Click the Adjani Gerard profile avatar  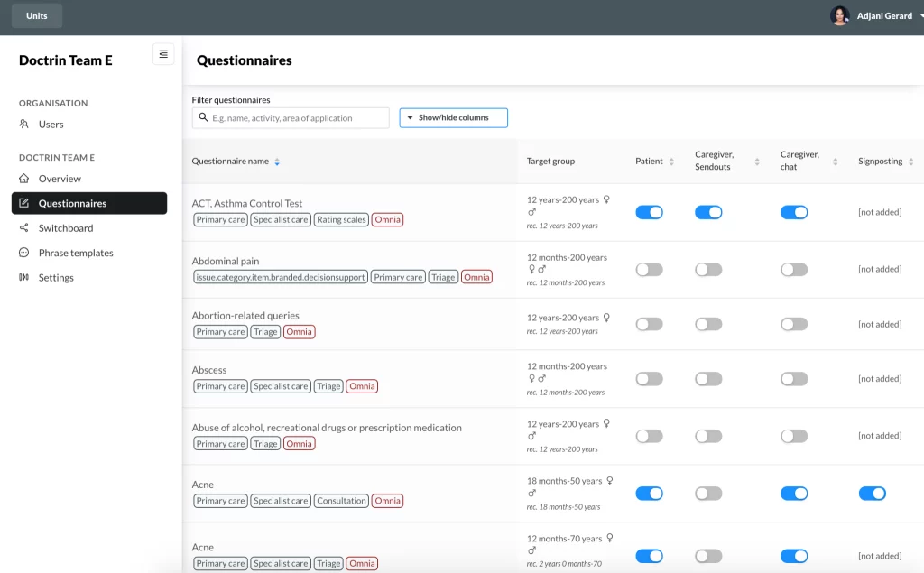coord(839,16)
